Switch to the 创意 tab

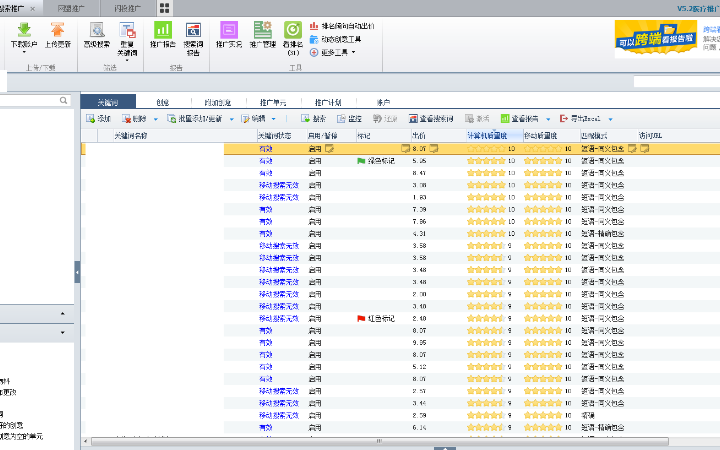coord(163,102)
